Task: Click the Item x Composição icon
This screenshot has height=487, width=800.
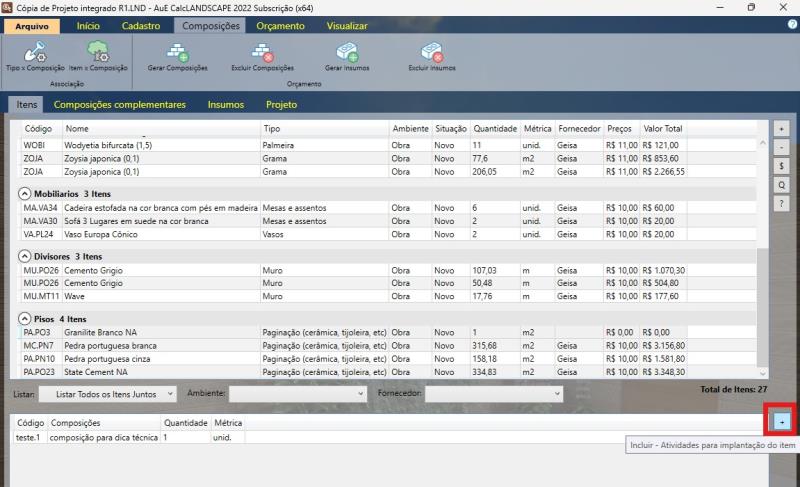Action: [98, 52]
